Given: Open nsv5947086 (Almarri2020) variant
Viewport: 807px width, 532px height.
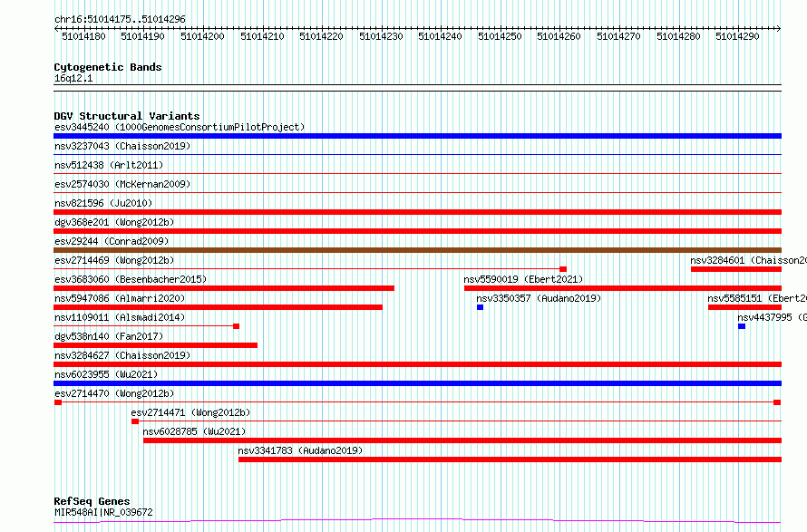Looking at the screenshot, I should click(120, 298).
